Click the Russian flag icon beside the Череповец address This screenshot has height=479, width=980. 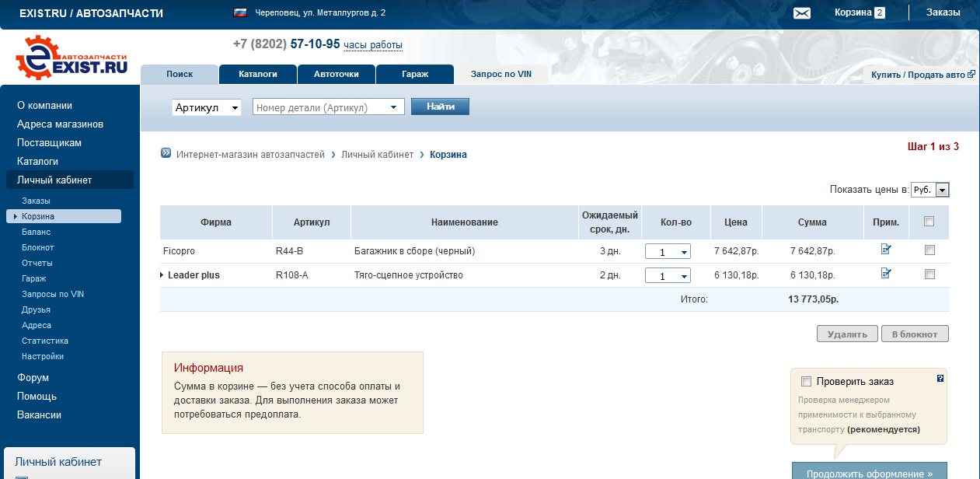click(x=240, y=12)
